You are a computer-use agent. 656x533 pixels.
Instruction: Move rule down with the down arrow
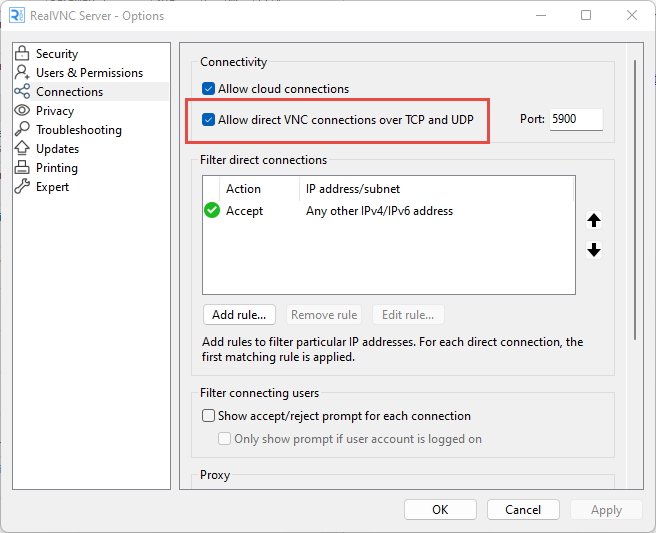coord(594,250)
